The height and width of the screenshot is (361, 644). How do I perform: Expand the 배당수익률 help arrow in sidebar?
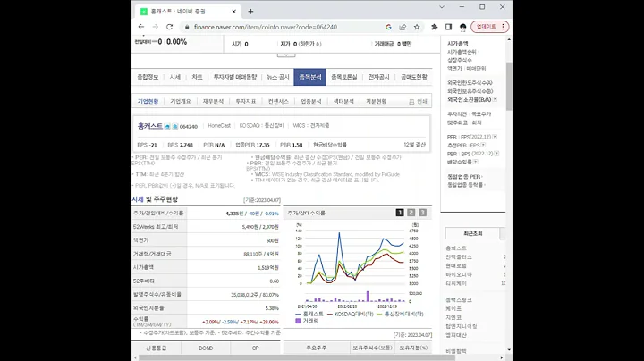click(476, 162)
